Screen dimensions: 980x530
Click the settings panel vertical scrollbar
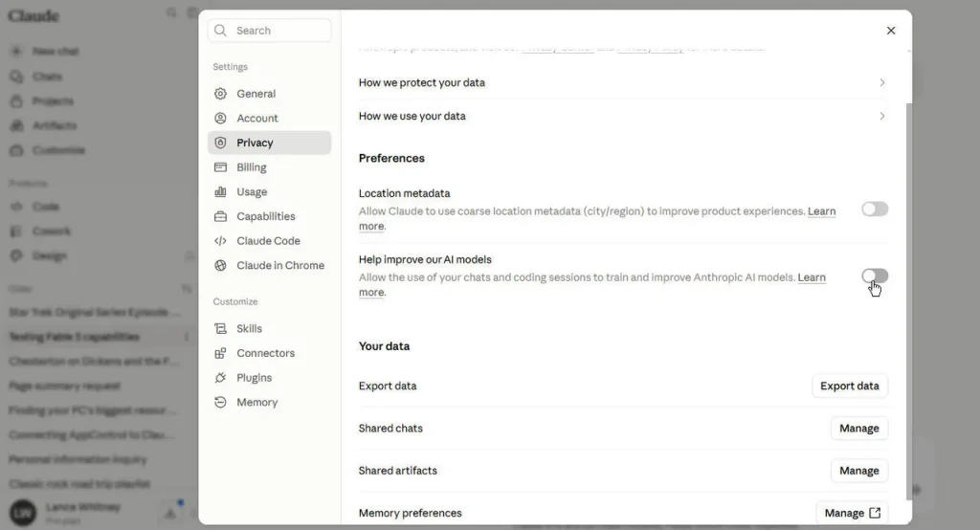tap(909, 302)
